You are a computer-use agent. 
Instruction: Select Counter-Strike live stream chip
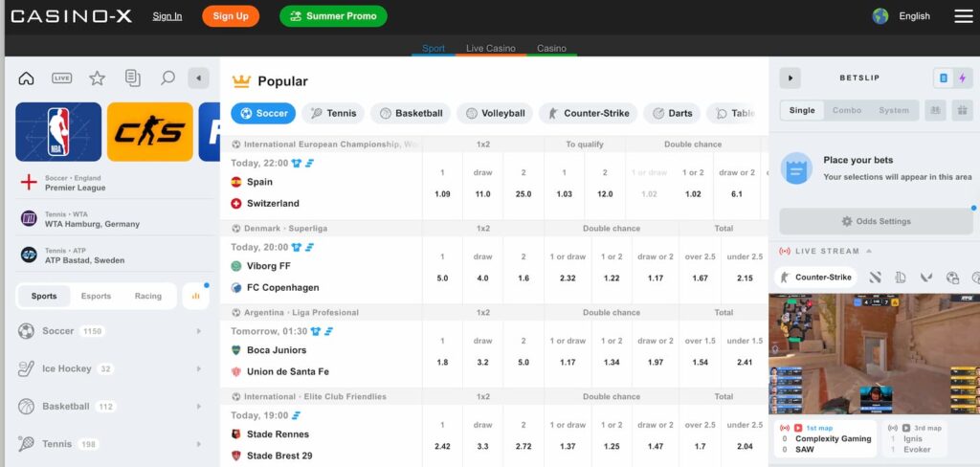(815, 278)
